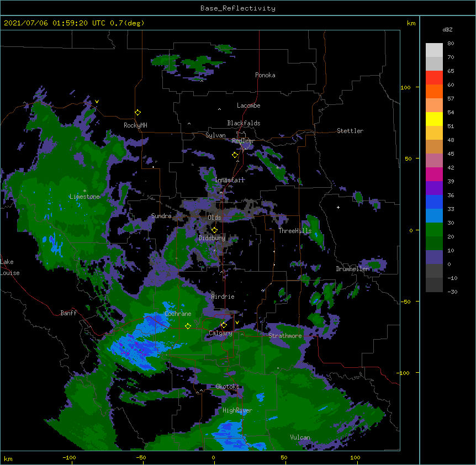The height and width of the screenshot is (465, 476).
Task: Click the 100 tick on vertical km axis
Action: 405,87
